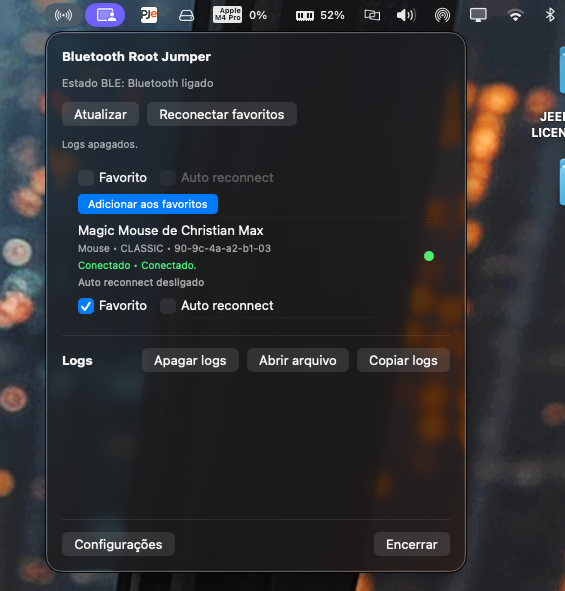Viewport: 565px width, 591px height.
Task: Open the broadcast signal menu bar icon
Action: point(63,15)
